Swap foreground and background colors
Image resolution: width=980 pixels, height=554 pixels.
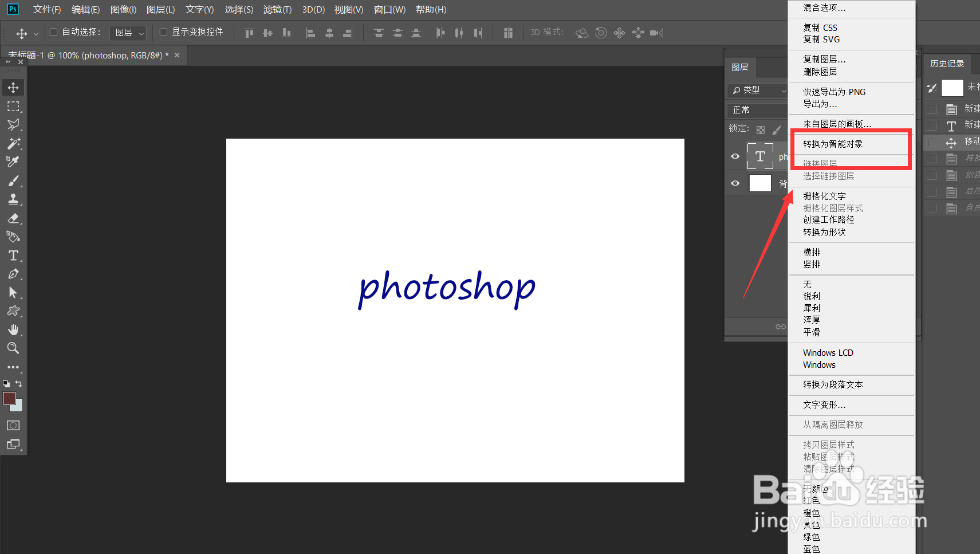(x=19, y=384)
